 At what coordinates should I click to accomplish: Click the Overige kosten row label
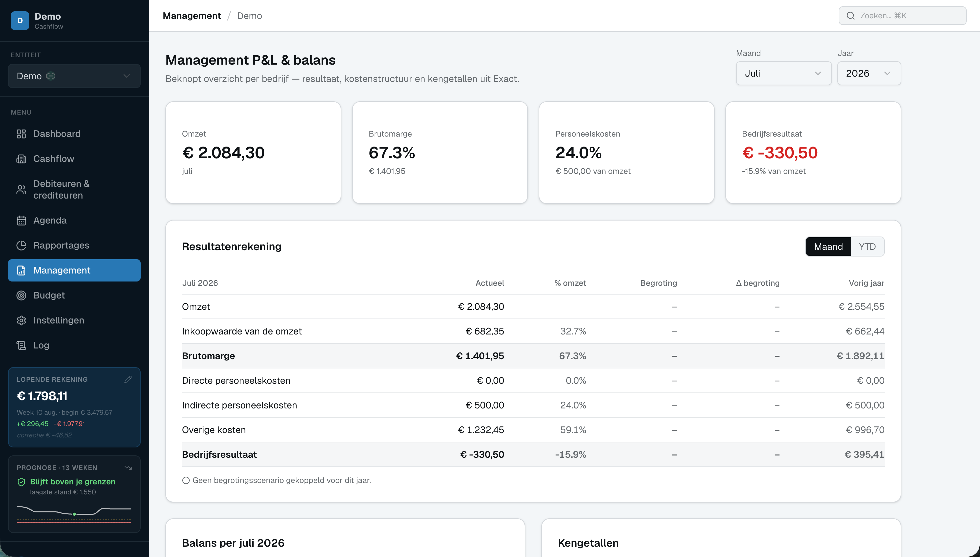click(x=214, y=430)
